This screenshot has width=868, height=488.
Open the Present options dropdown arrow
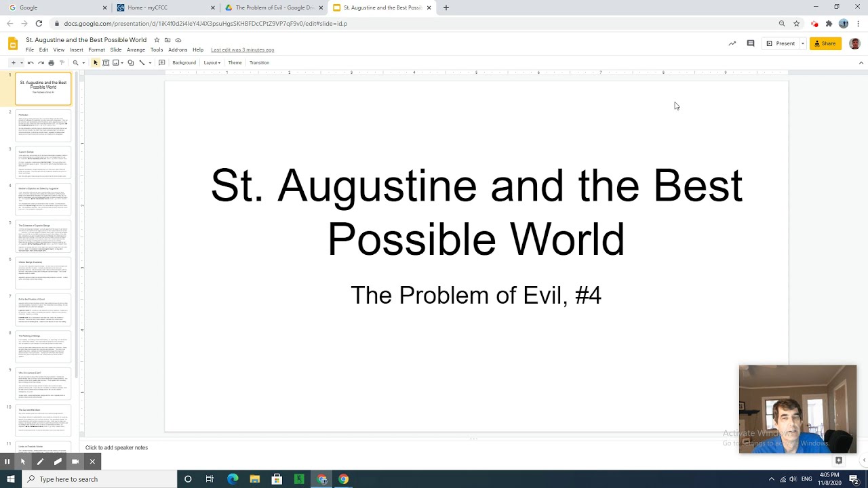(802, 43)
